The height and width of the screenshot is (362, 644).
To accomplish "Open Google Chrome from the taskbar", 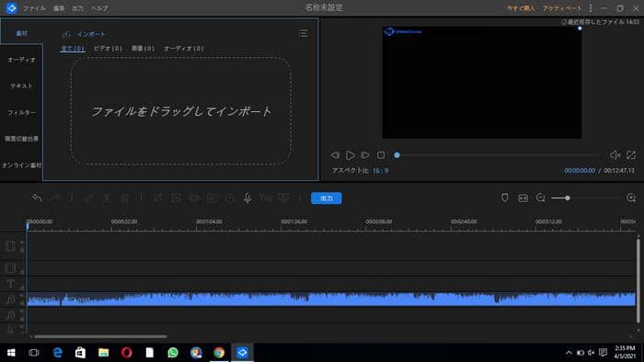I will [219, 352].
